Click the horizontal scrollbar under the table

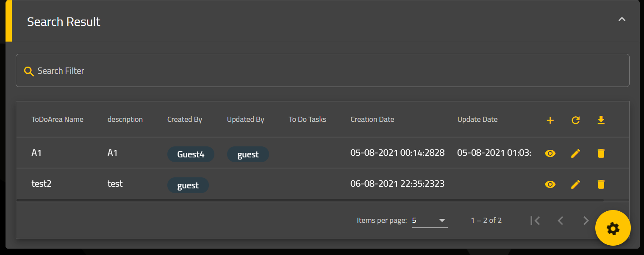310,200
